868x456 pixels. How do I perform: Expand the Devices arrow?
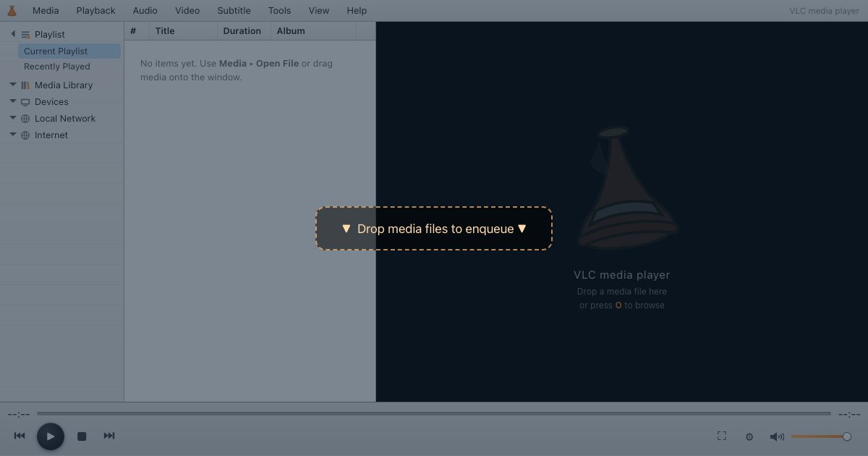click(x=13, y=101)
